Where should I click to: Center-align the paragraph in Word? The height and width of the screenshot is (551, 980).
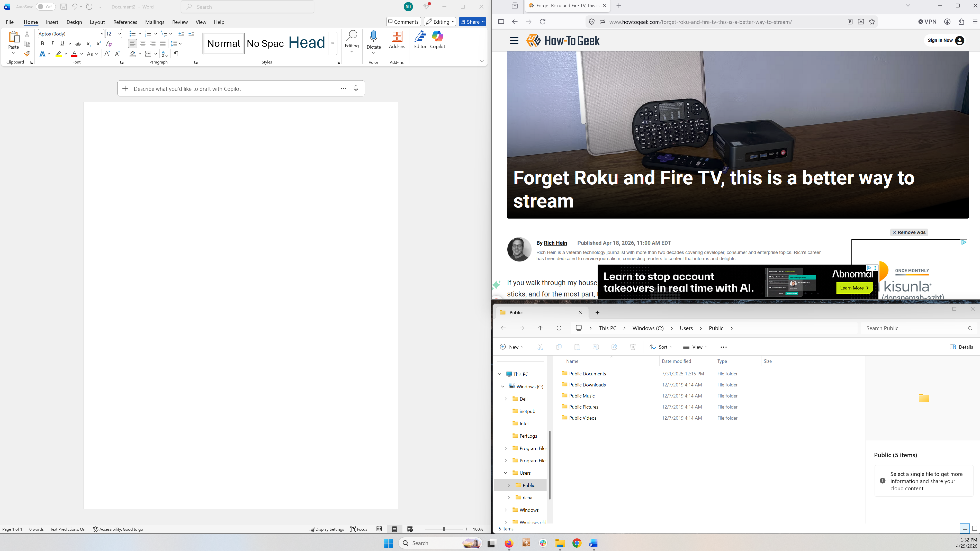(143, 44)
